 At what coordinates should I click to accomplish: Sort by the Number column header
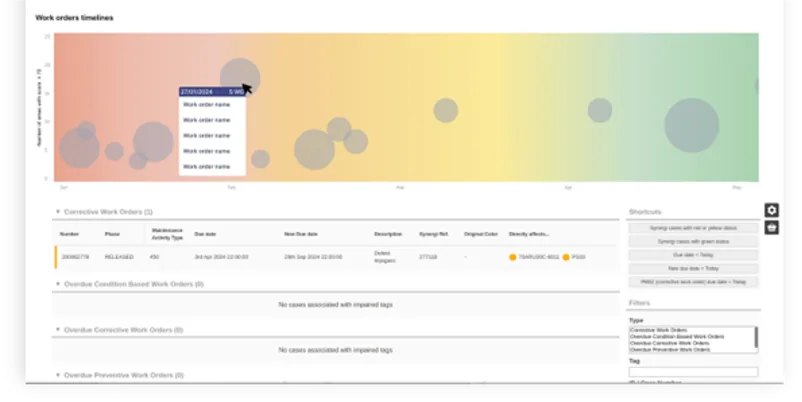[x=69, y=234]
